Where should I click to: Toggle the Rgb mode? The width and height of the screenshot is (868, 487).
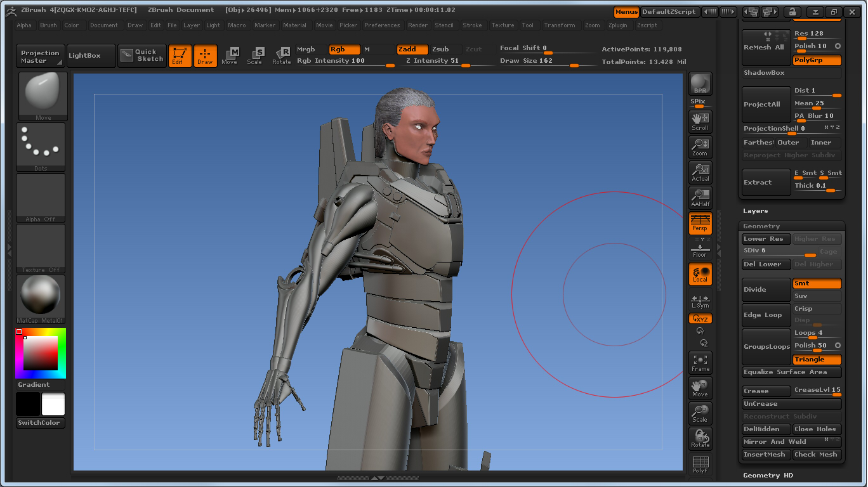[344, 49]
